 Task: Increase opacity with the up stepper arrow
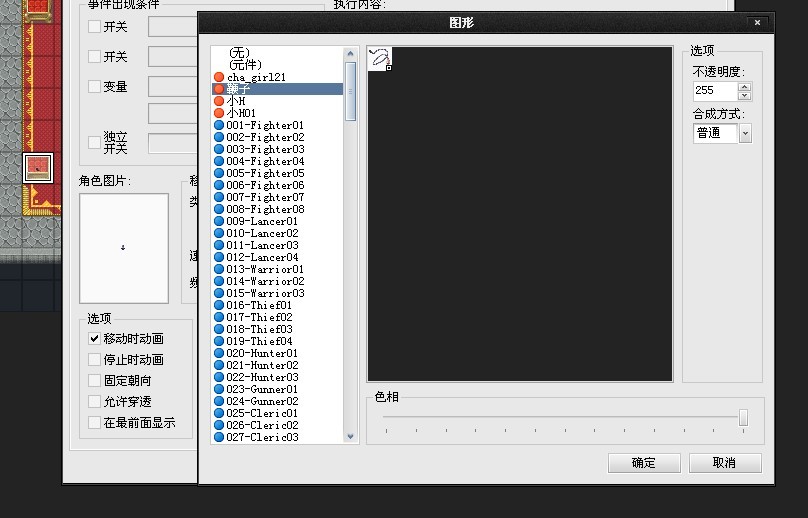744,87
